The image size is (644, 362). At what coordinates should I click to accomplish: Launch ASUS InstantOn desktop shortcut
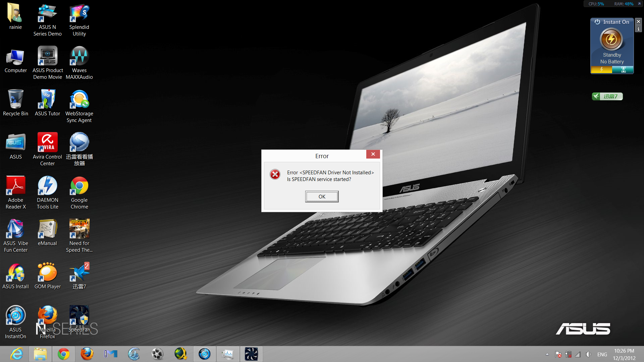[x=15, y=322]
